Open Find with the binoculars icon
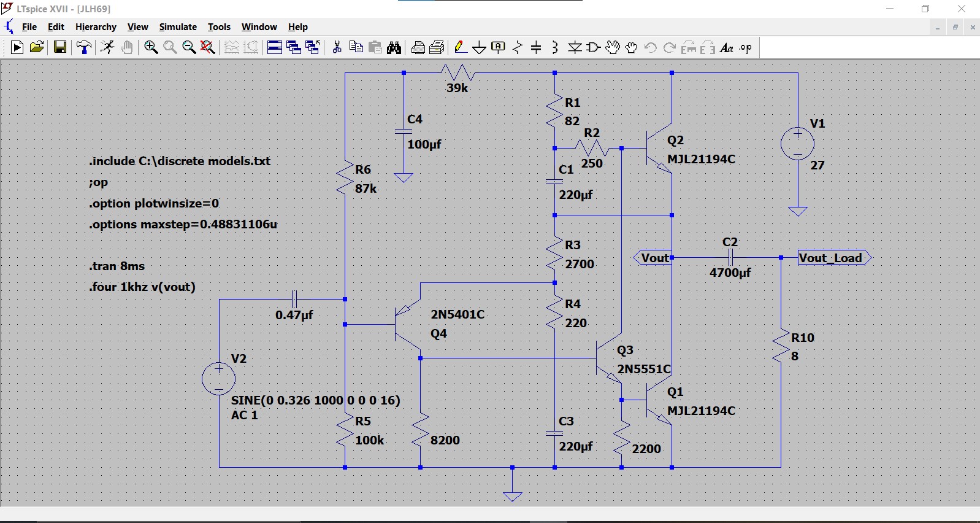Image resolution: width=980 pixels, height=523 pixels. point(394,47)
